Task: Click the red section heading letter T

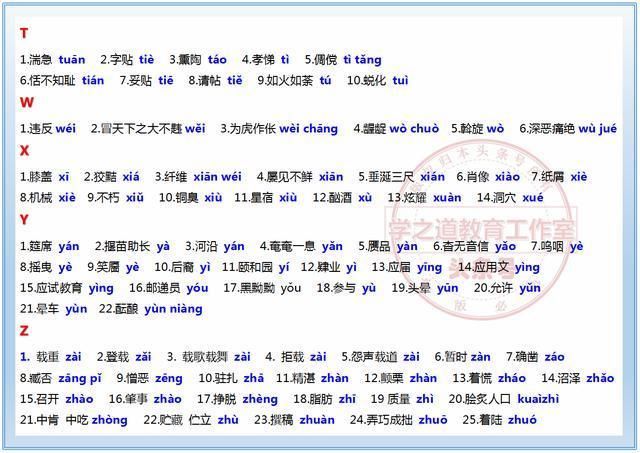Action: [x=24, y=33]
